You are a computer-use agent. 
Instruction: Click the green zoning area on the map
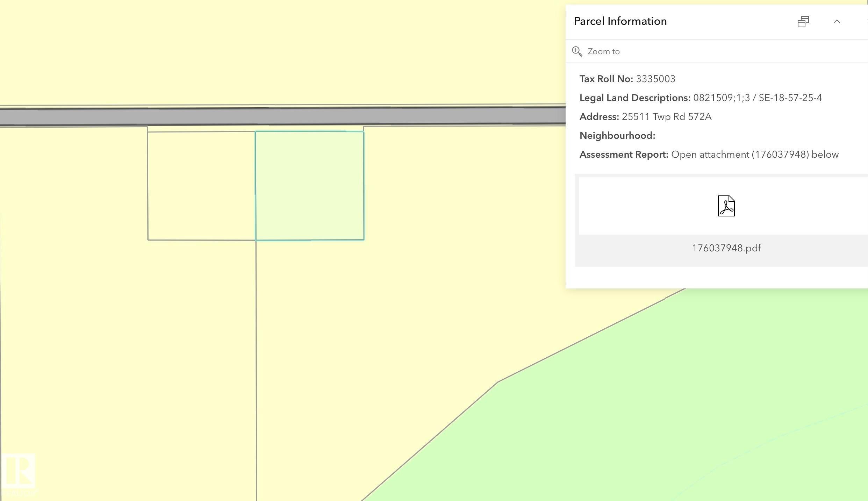tap(664, 437)
